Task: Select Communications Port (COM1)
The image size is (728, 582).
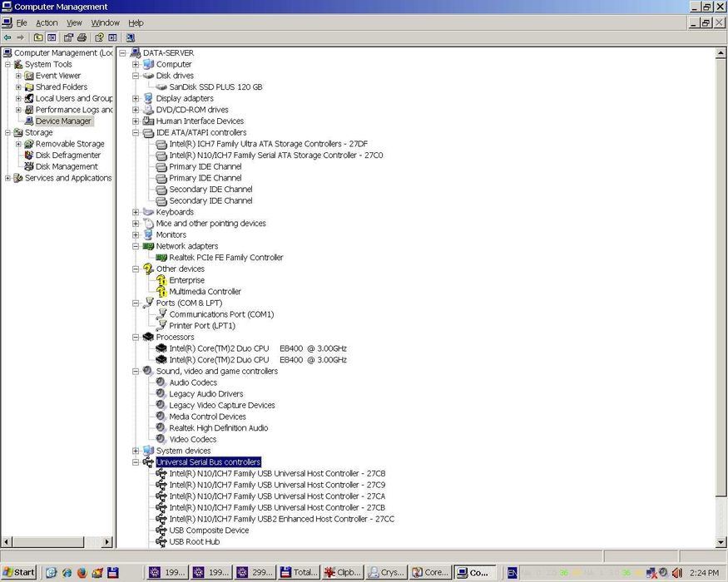Action: tap(221, 314)
